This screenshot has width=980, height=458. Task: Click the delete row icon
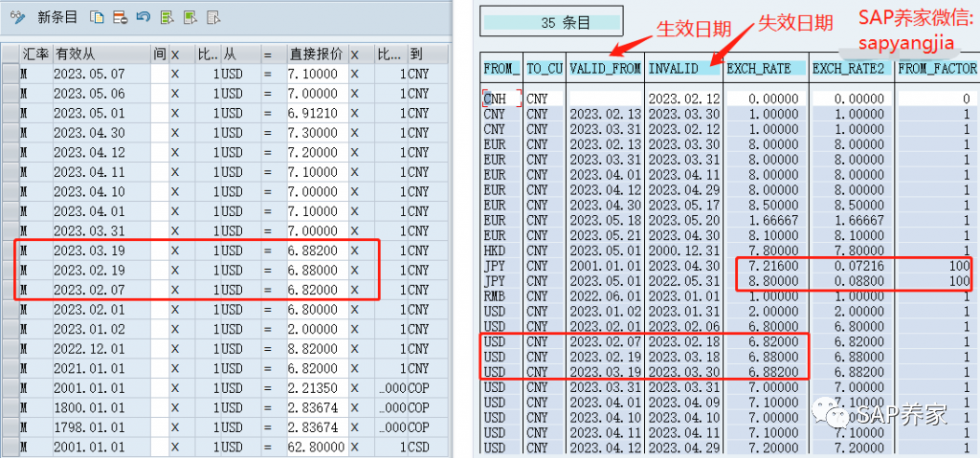point(121,17)
